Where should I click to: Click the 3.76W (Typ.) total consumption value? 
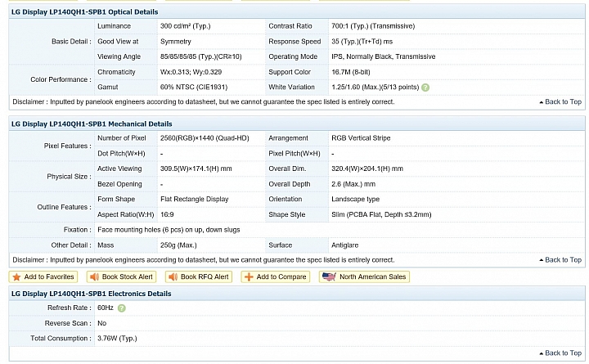point(117,339)
